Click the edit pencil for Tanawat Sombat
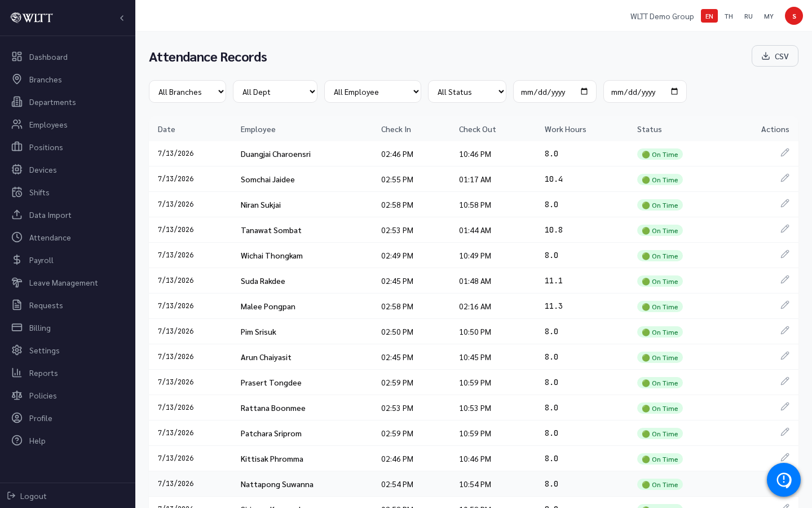The width and height of the screenshot is (812, 508). coord(785,229)
